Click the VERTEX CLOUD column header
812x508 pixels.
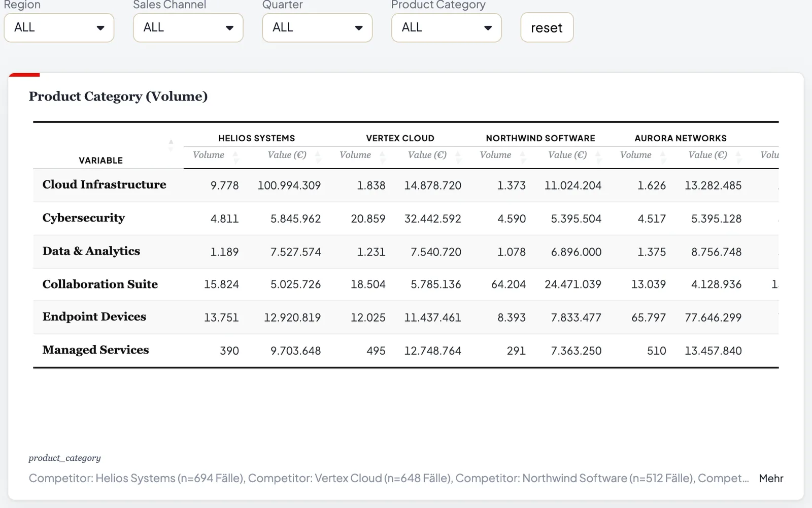coord(400,138)
